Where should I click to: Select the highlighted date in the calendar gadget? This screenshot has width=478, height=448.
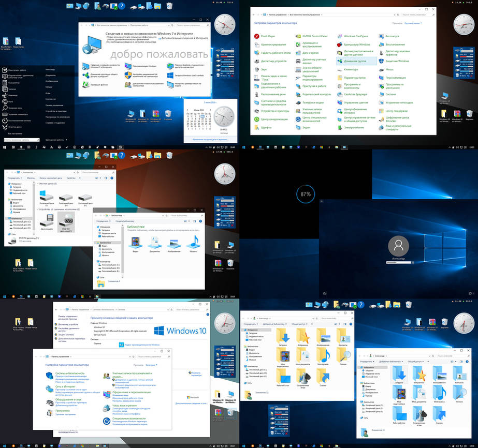click(202, 116)
